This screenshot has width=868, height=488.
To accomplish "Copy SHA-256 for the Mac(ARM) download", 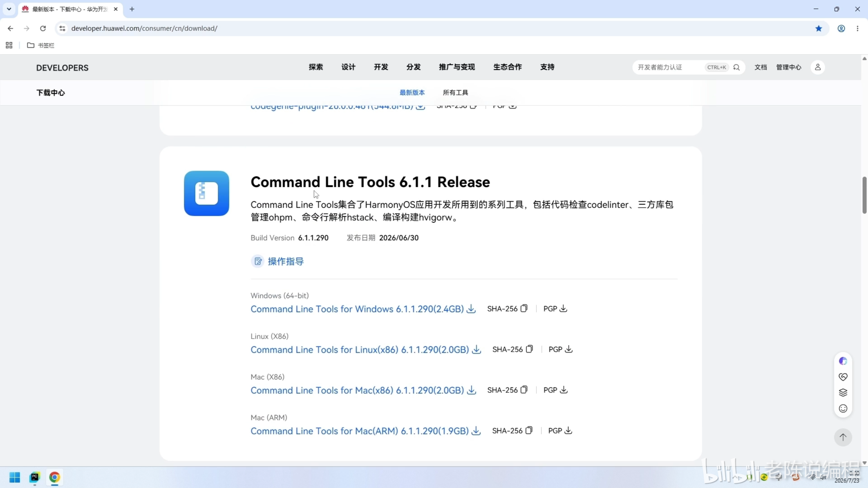I will coord(529,430).
